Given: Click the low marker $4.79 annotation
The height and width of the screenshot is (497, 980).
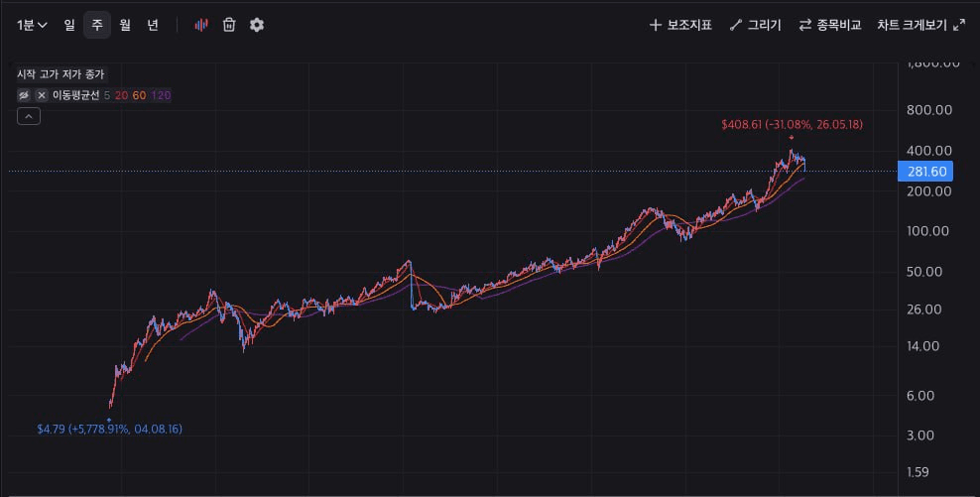Looking at the screenshot, I should [x=109, y=429].
